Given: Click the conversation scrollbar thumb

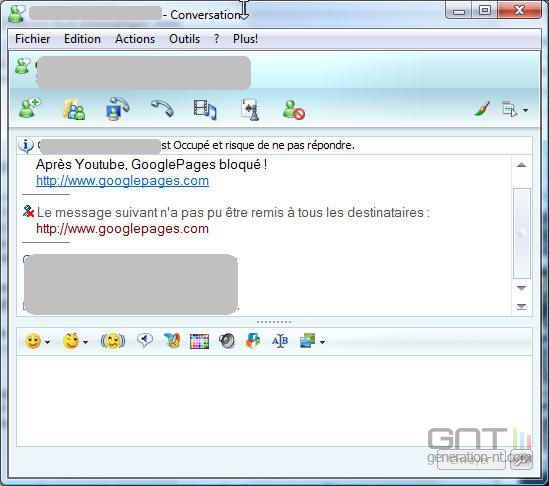Looking at the screenshot, I should 522,233.
